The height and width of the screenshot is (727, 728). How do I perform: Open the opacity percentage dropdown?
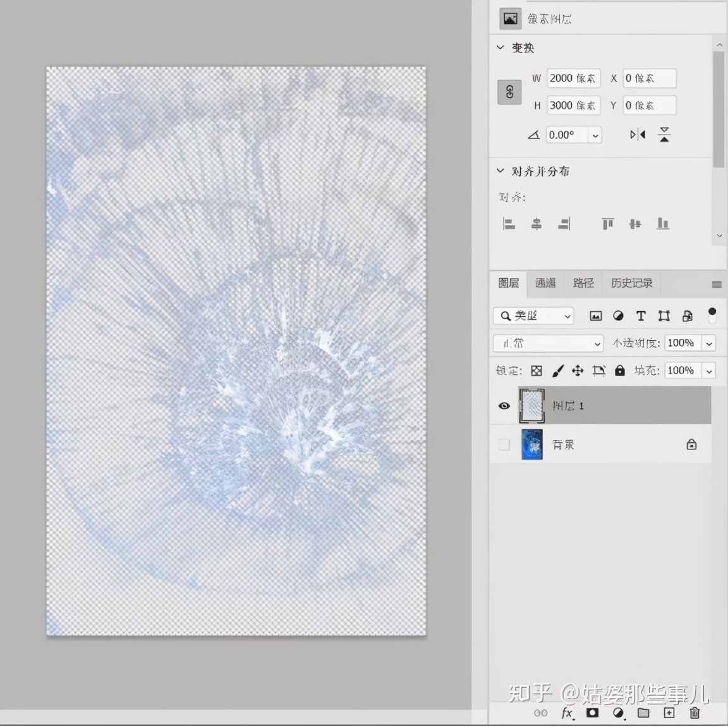[x=710, y=343]
